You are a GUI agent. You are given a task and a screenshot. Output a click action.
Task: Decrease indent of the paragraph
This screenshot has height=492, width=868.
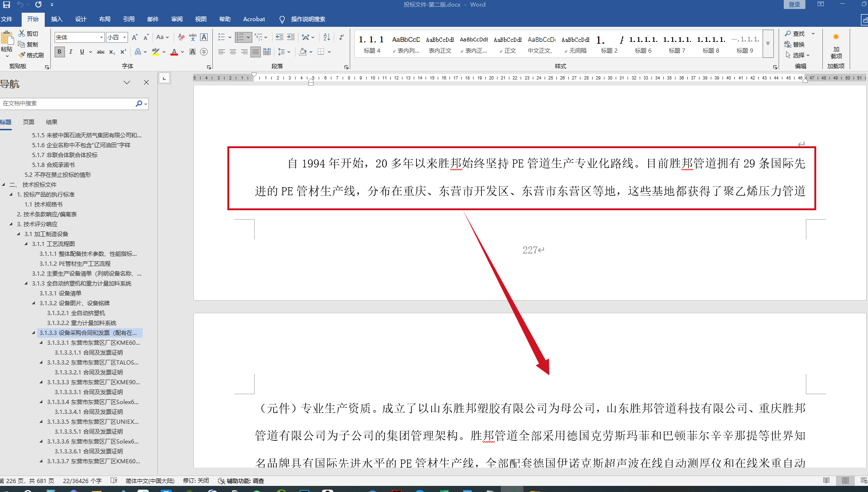point(280,37)
